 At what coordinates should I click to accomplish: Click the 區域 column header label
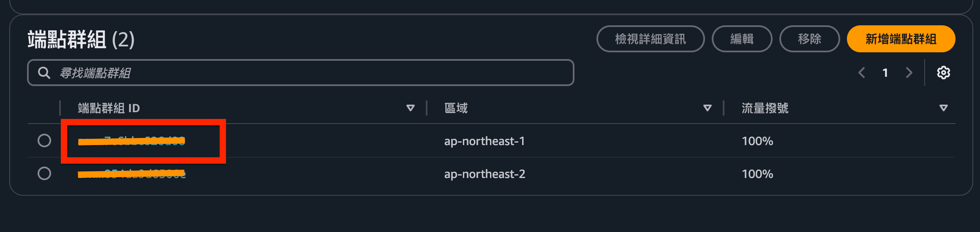tap(456, 108)
